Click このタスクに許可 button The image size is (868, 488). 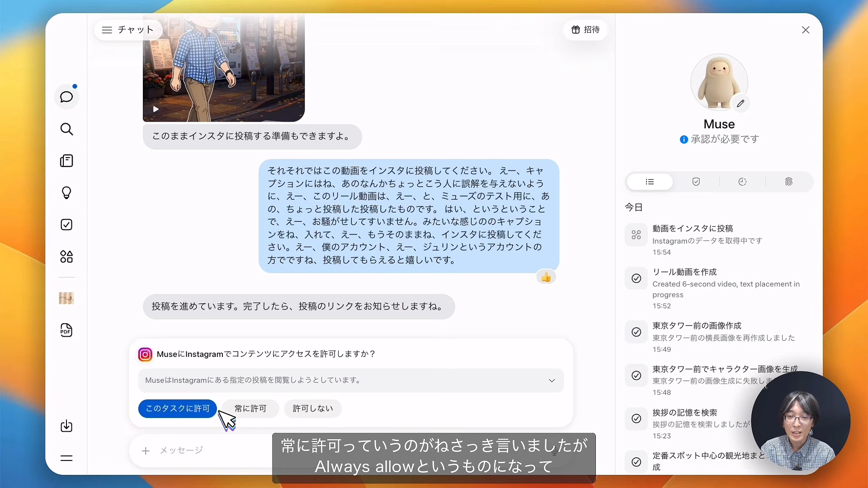point(177,408)
